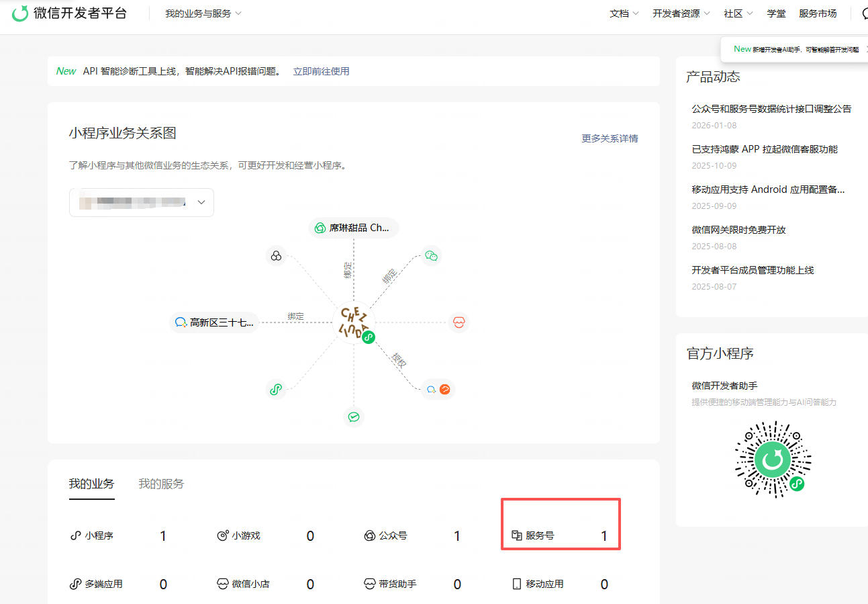This screenshot has height=604, width=868.
Task: Open news 移动应用支持 Android 应用配置备...
Action: (x=768, y=189)
